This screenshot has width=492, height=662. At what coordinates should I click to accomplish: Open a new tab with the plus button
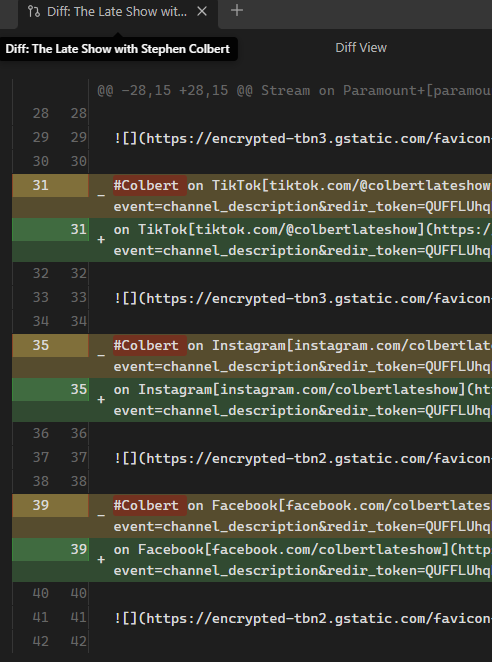point(237,11)
